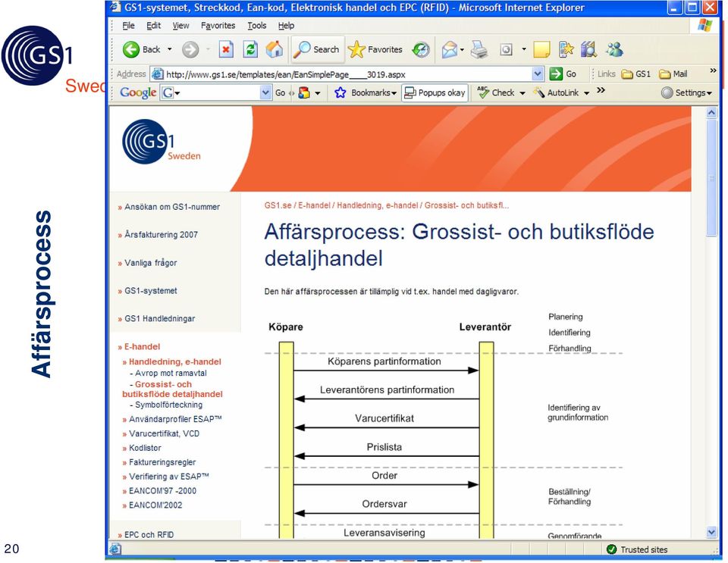Open EANCOM'97 -2000 link

162,491
